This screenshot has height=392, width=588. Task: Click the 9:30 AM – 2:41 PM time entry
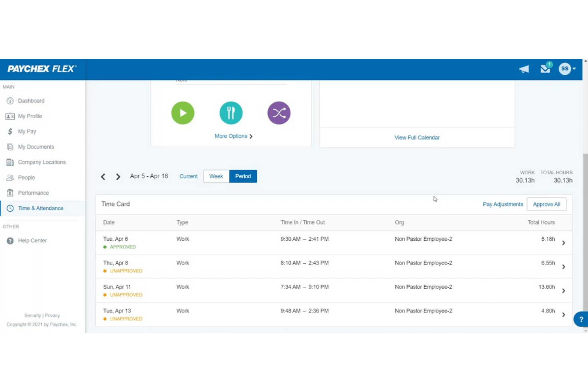304,239
